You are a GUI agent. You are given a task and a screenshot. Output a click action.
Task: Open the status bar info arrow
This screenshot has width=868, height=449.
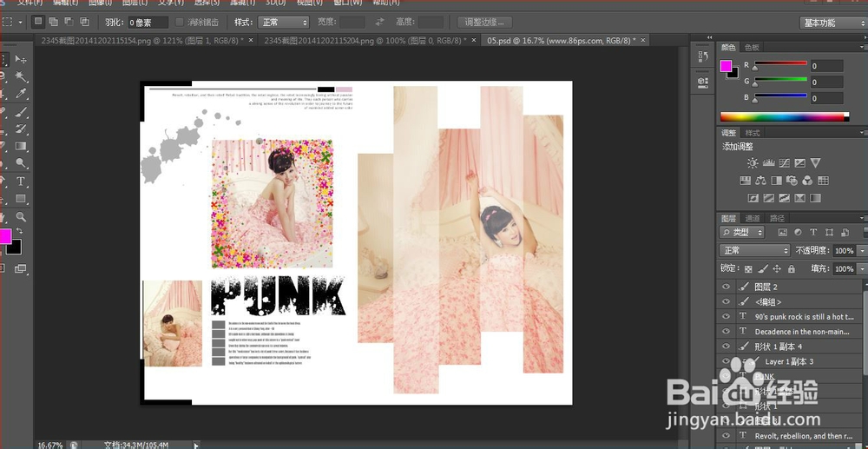click(x=196, y=445)
